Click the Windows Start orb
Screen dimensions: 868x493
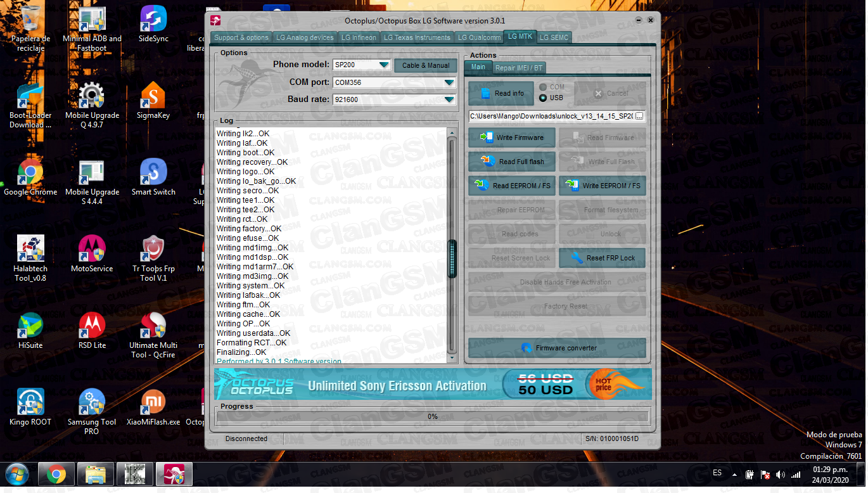17,474
